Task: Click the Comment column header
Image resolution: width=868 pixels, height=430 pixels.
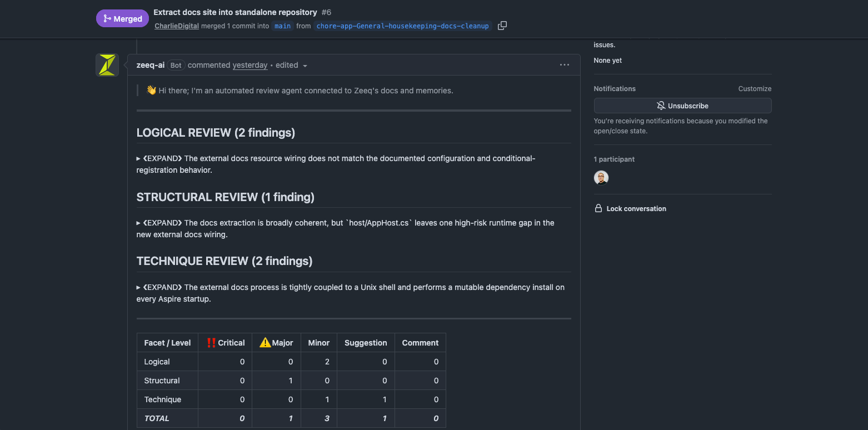Action: pyautogui.click(x=420, y=343)
